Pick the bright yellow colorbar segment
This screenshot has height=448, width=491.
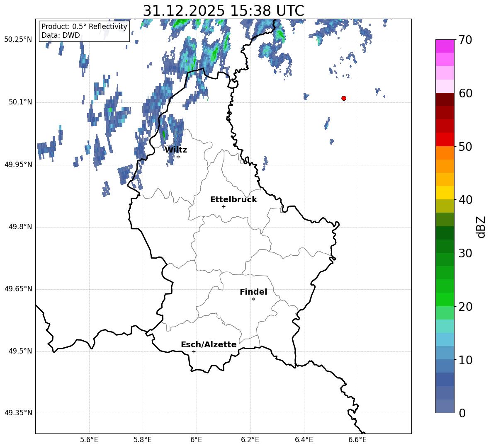(x=445, y=193)
